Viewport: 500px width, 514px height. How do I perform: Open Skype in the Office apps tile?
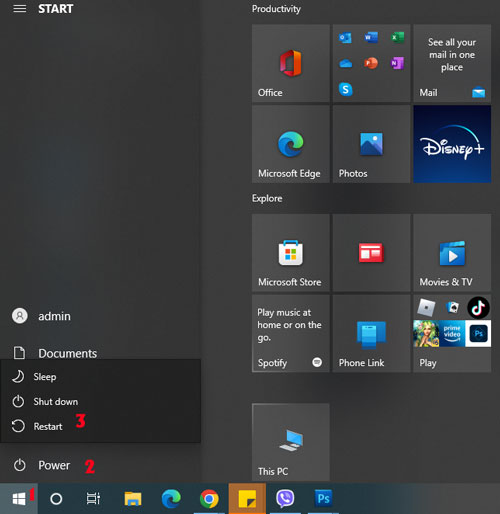click(345, 89)
